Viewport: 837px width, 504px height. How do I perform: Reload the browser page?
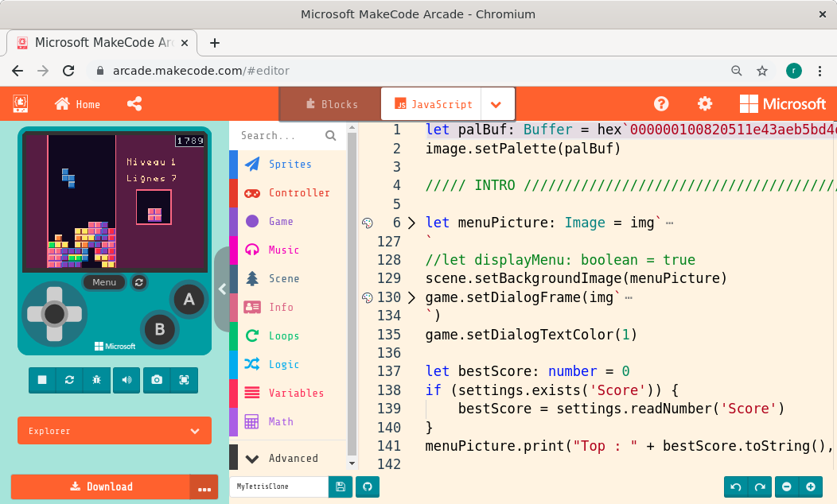[x=68, y=71]
